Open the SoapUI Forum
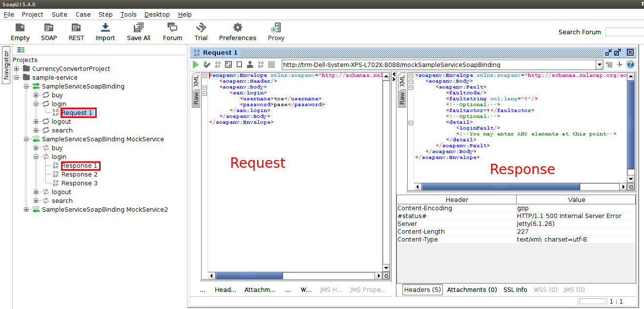Image resolution: width=644 pixels, height=309 pixels. coord(172,31)
